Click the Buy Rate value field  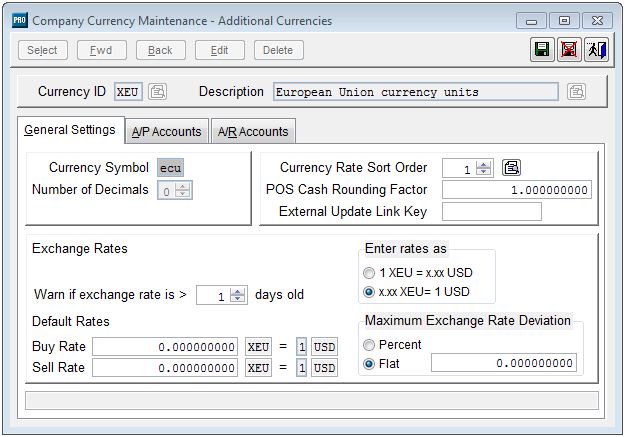click(x=165, y=346)
